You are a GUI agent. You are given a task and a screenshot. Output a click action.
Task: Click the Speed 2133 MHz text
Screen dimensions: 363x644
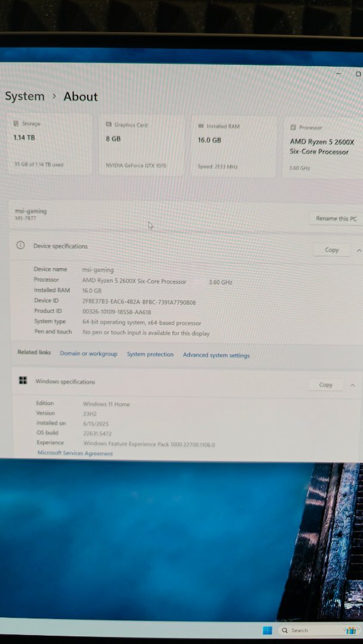click(x=217, y=167)
